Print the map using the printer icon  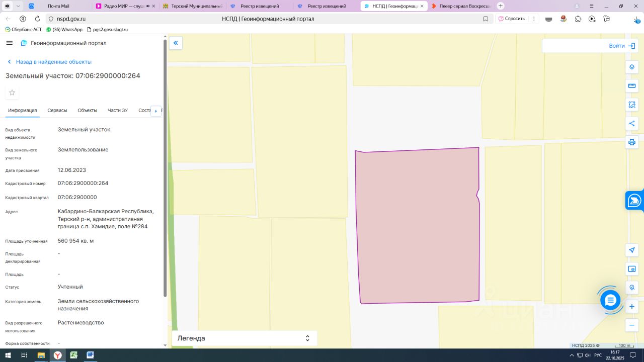point(632,142)
